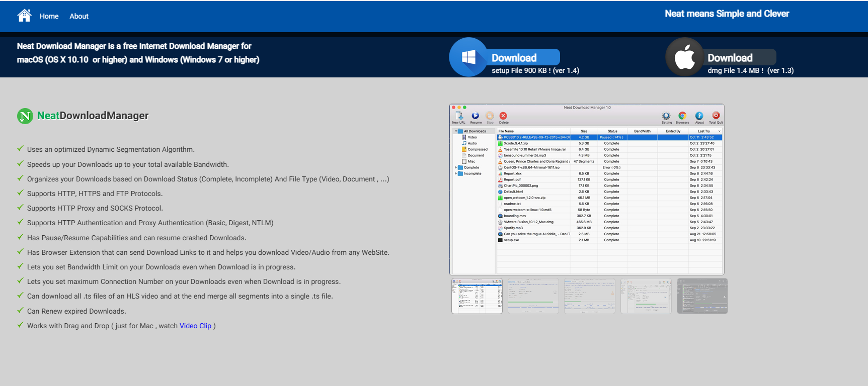The width and height of the screenshot is (868, 386).
Task: Click the Neat means Simple and Clever tagline
Action: (x=727, y=14)
